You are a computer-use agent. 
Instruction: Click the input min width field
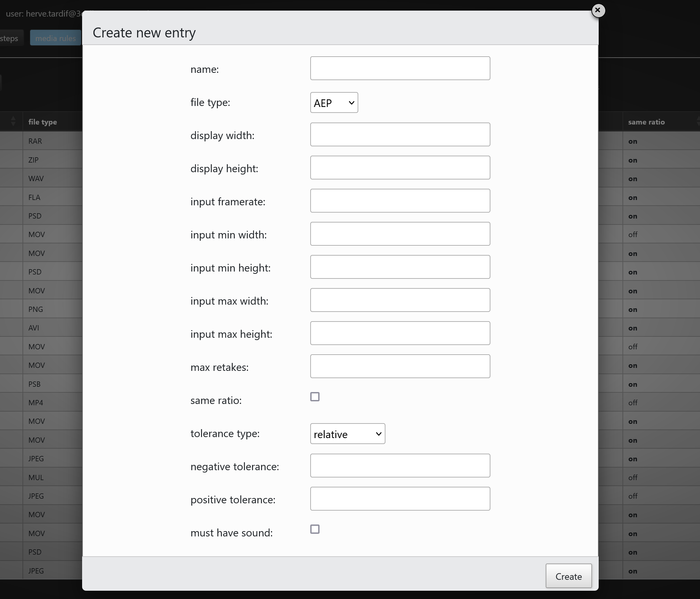[x=400, y=234]
